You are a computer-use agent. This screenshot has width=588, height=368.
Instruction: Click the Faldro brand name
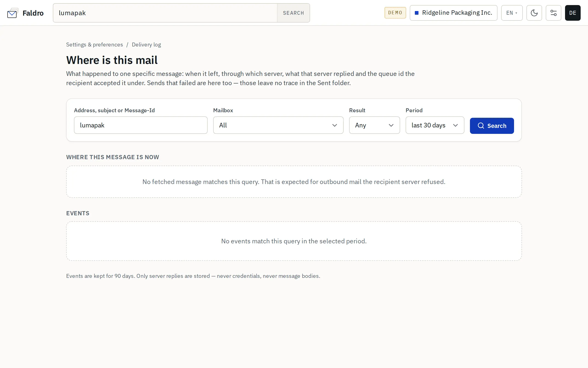33,13
